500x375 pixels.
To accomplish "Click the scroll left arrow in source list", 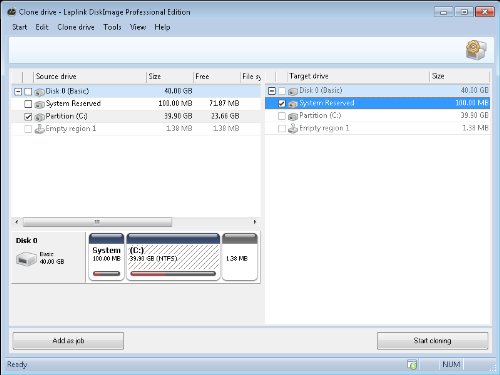I will click(17, 222).
